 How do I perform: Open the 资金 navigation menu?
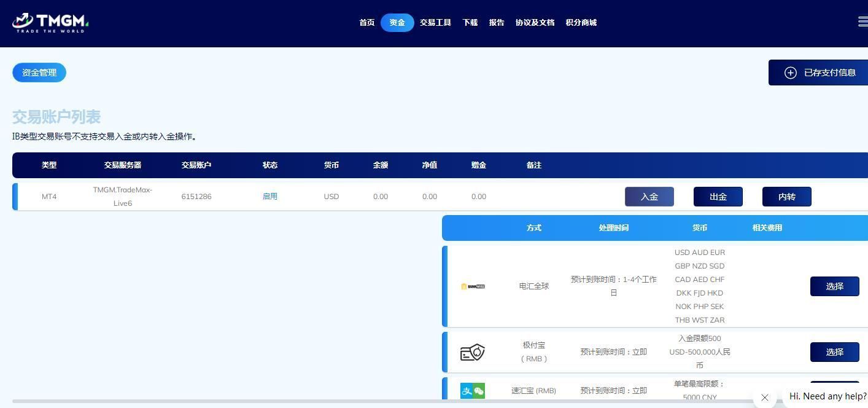(397, 22)
